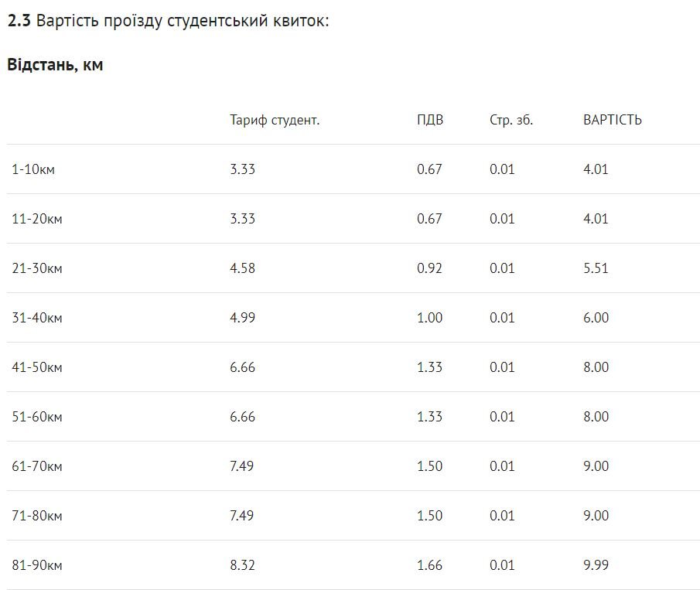700x590 pixels.
Task: Click the "ВАРТІСТЬ" column header
Action: point(612,120)
